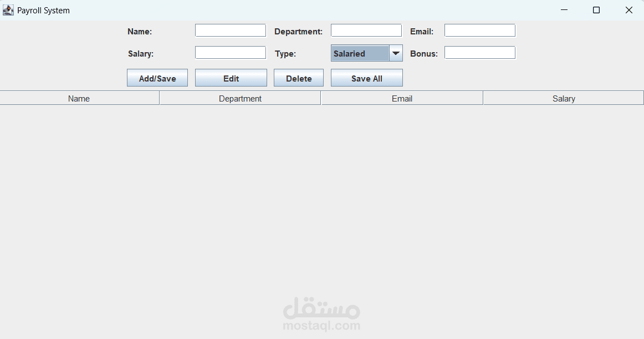The image size is (644, 339).
Task: Click into the Email text field
Action: (x=480, y=31)
